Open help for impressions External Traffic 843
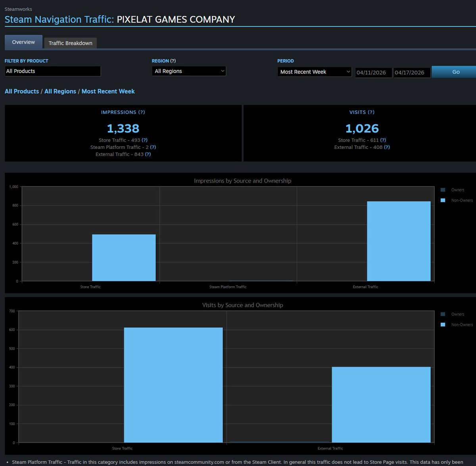 click(x=148, y=154)
